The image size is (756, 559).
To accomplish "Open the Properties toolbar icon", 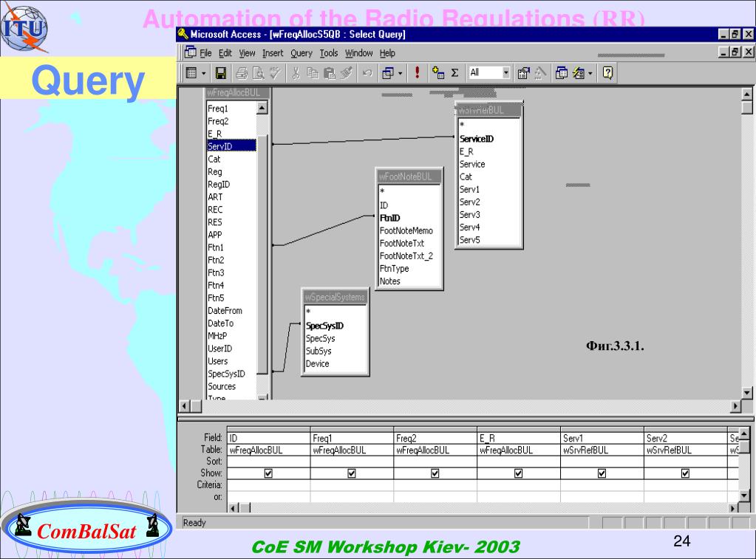I will (523, 73).
